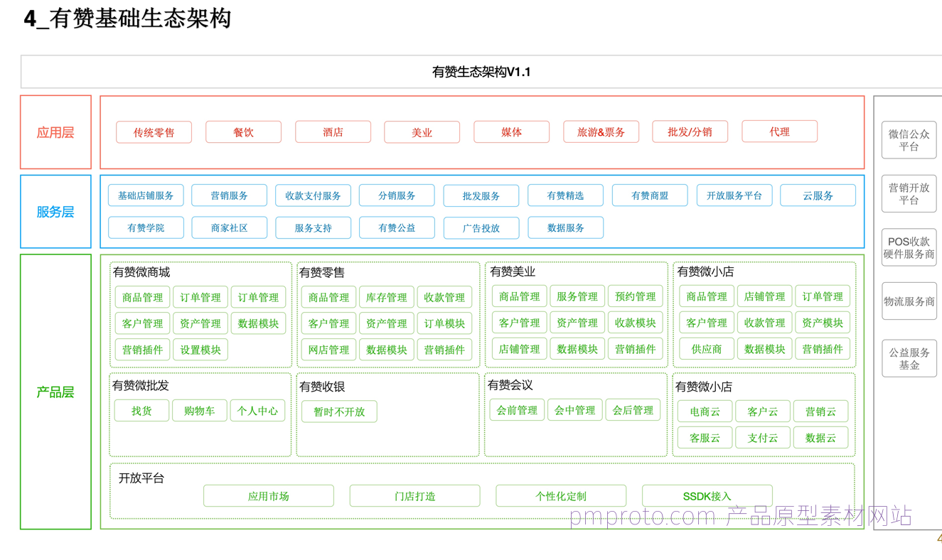Click the 有赞零售 module heading
This screenshot has width=942, height=560.
tap(322, 273)
